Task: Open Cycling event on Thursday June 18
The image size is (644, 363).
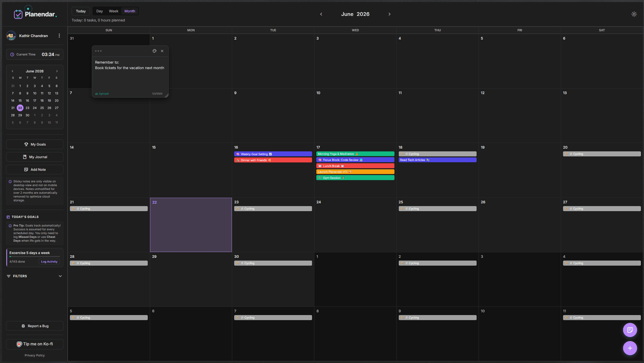Action: tap(438, 154)
